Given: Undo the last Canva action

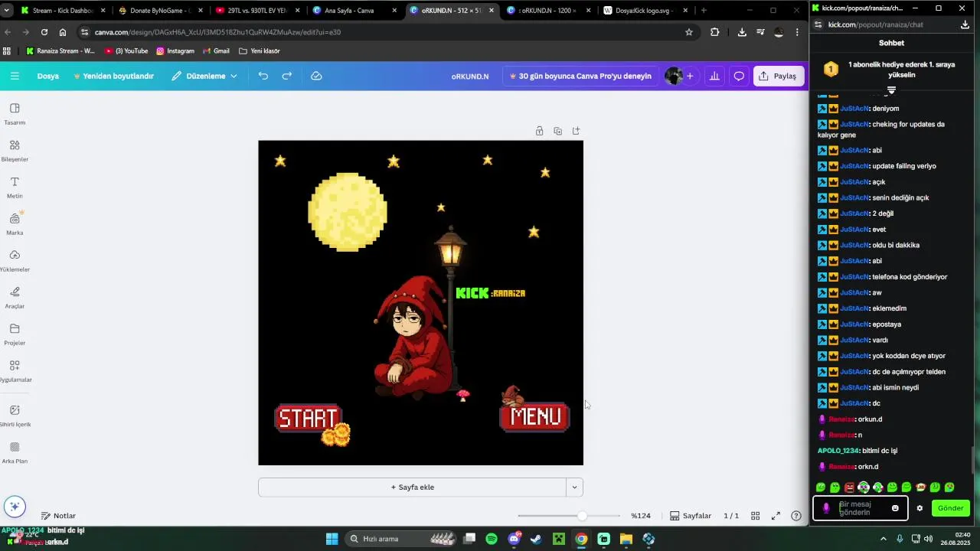Looking at the screenshot, I should click(x=263, y=76).
